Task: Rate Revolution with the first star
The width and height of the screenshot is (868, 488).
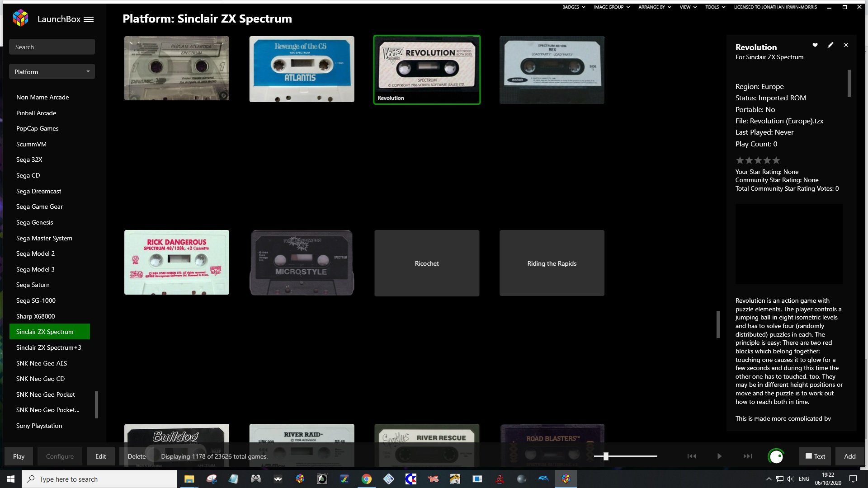Action: [740, 160]
